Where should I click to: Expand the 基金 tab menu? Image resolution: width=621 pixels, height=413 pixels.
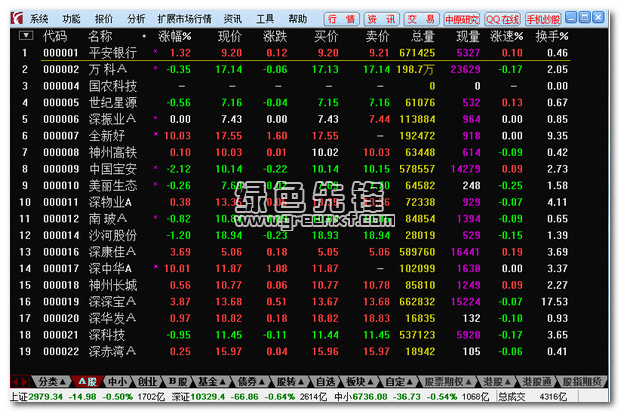coord(212,382)
